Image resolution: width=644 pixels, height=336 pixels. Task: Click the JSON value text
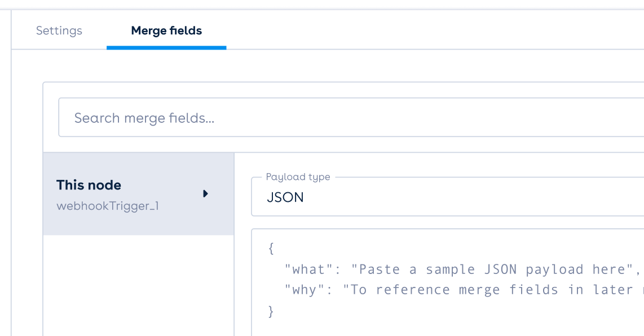click(x=285, y=197)
